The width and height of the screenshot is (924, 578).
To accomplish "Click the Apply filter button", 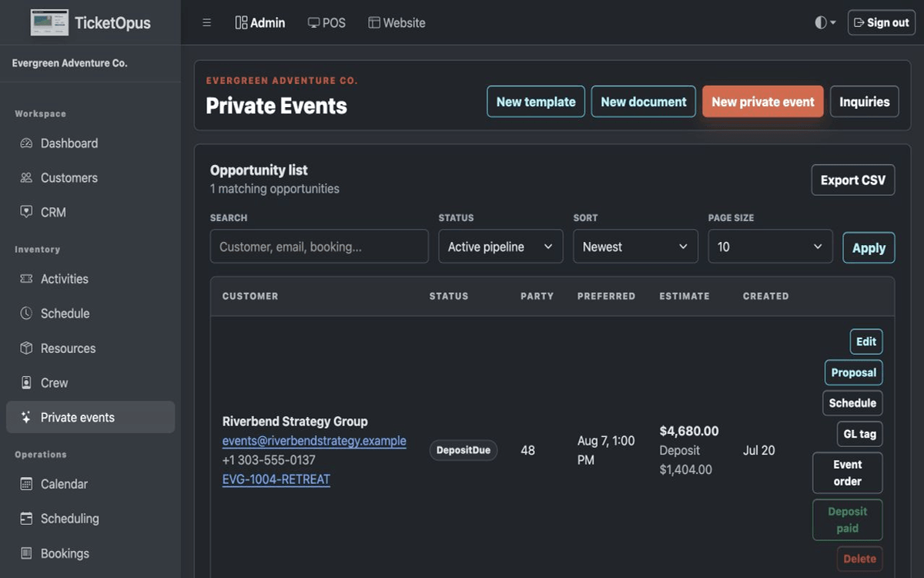I will 869,248.
